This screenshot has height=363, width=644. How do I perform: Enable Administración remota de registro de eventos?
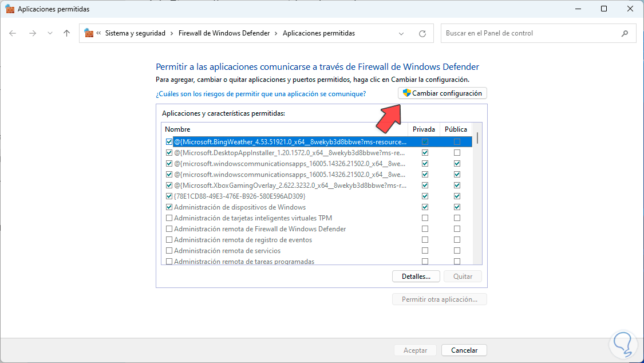pyautogui.click(x=169, y=240)
